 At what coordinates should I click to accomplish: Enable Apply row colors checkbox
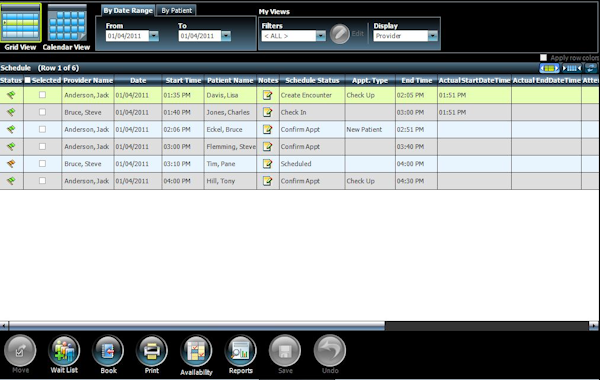click(543, 57)
